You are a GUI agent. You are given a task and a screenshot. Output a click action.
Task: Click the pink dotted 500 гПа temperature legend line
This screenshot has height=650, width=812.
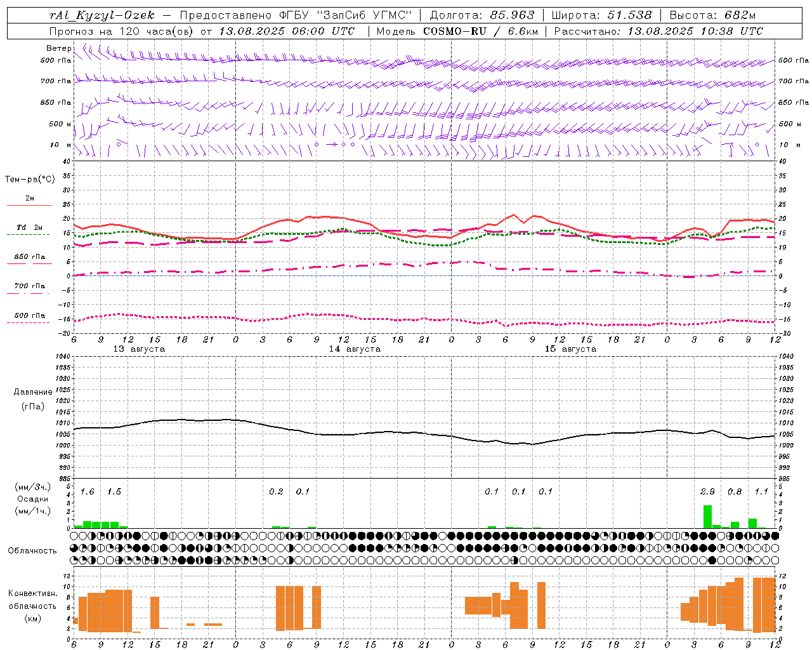coord(29,322)
